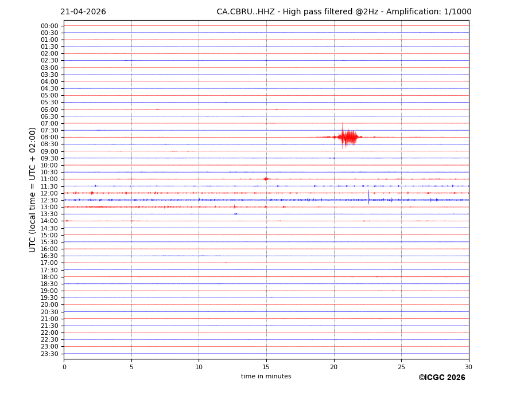Click the 0 tick on the minutes axis
Viewport: 532px width, 399px height.
64,367
